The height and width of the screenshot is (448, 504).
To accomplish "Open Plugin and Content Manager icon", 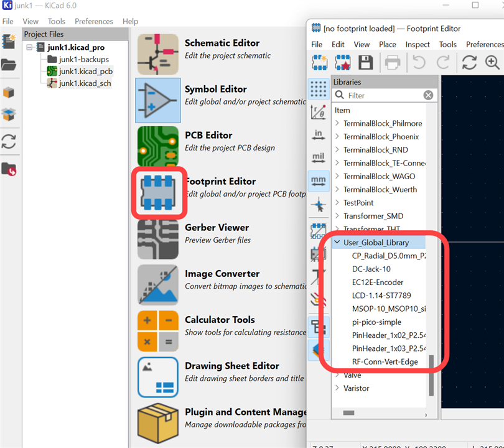I will (x=158, y=423).
